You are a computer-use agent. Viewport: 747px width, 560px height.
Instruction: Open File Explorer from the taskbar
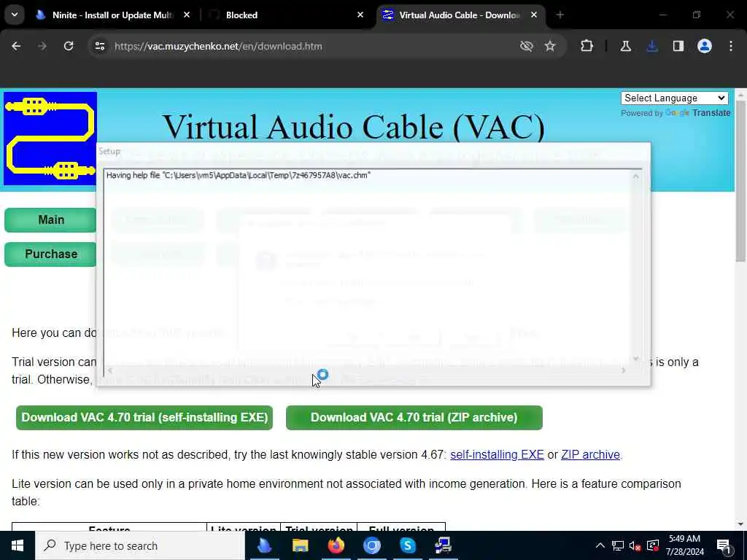pyautogui.click(x=300, y=545)
